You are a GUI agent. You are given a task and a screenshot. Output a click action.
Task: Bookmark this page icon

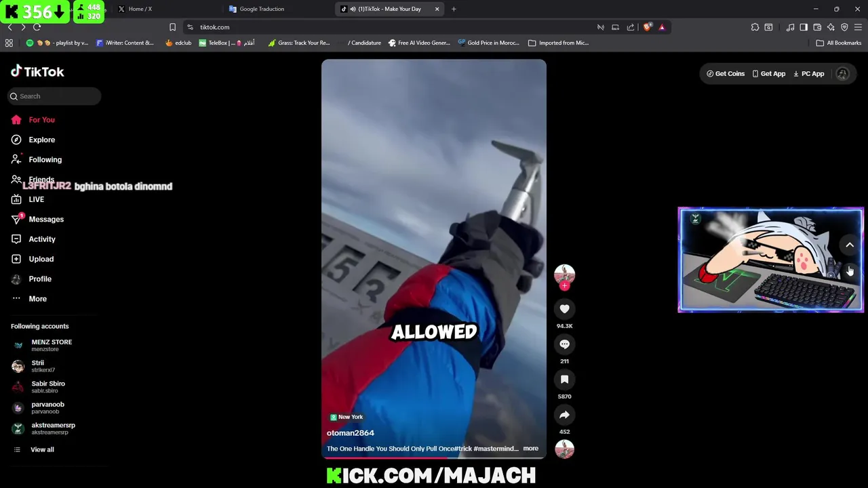coord(172,27)
